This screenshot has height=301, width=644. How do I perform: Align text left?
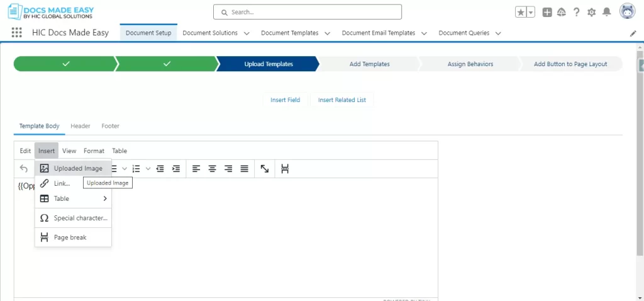[x=197, y=169]
